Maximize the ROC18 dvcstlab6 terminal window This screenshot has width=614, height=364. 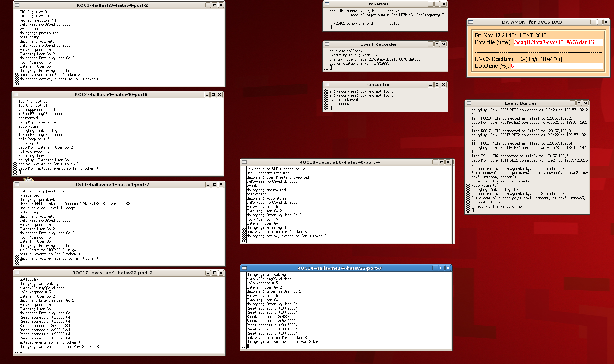click(x=442, y=162)
